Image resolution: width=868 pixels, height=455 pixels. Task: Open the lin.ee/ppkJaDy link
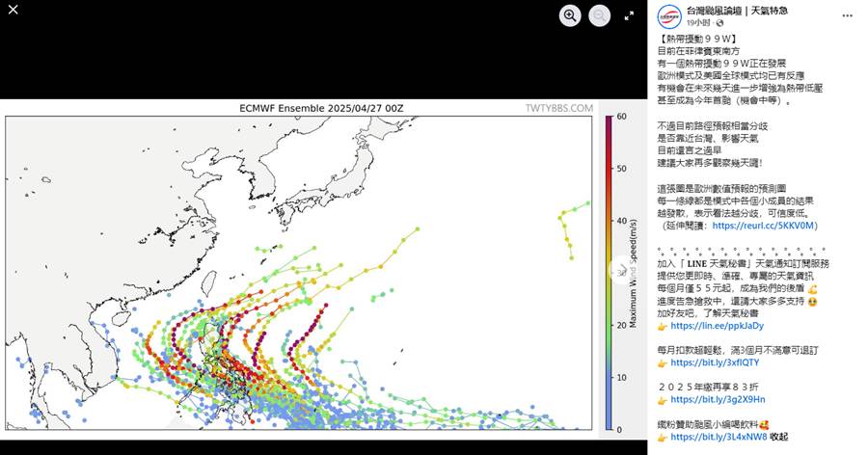pyautogui.click(x=717, y=326)
